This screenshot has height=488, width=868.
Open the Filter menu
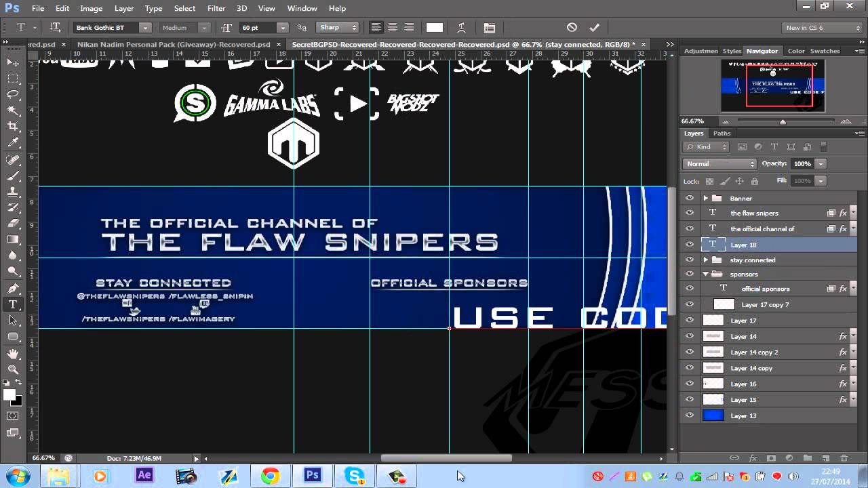(216, 8)
